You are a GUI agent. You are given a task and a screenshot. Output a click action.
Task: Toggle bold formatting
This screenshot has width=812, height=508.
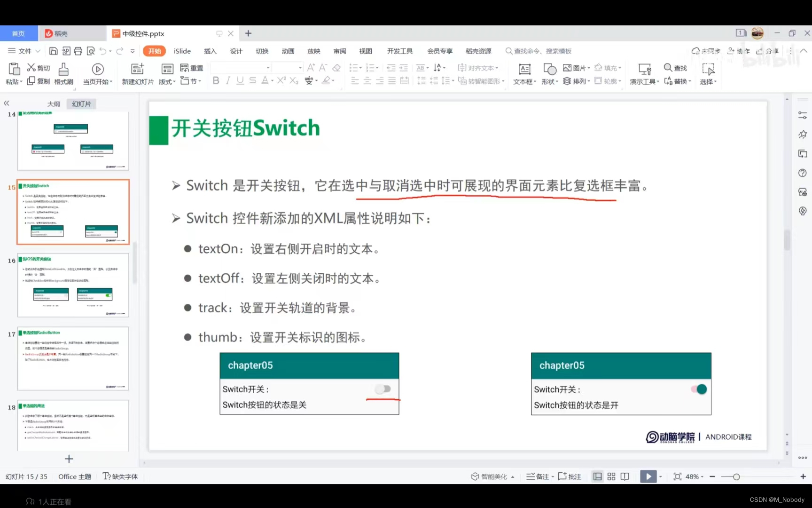click(216, 81)
